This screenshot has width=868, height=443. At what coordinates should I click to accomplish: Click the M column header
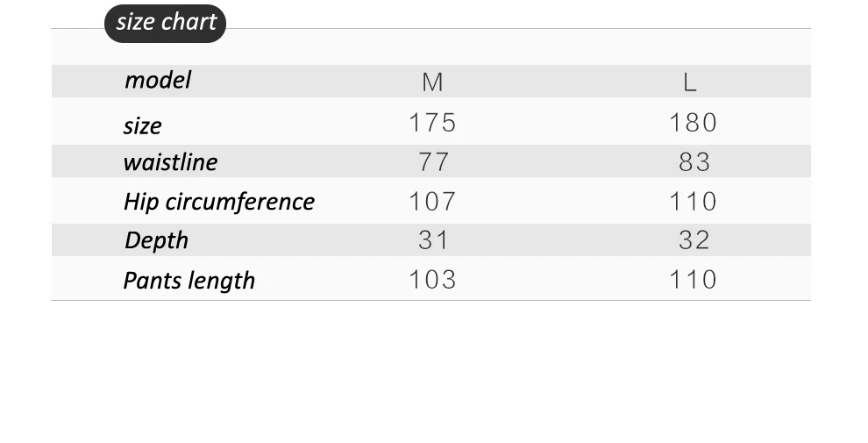tap(432, 82)
